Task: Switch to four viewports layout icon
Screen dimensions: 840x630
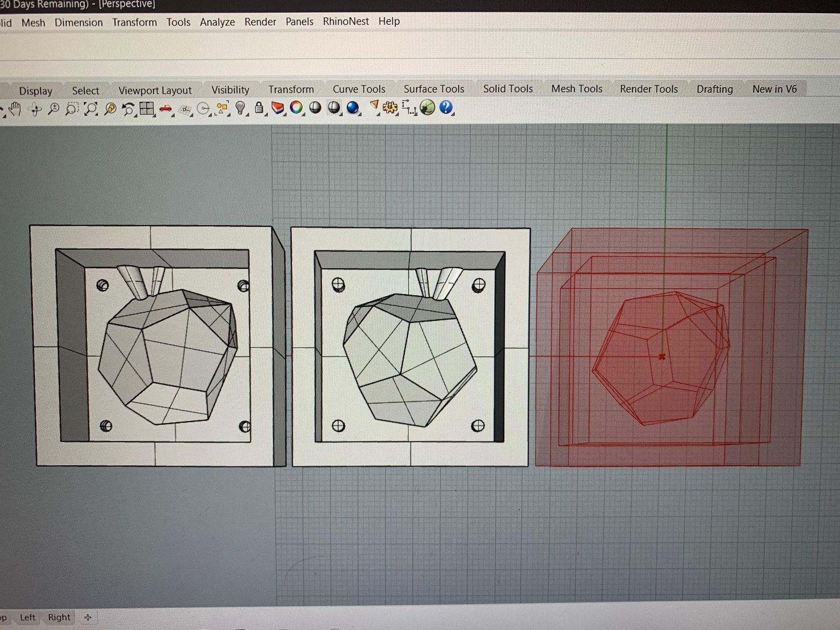Action: coord(147,109)
